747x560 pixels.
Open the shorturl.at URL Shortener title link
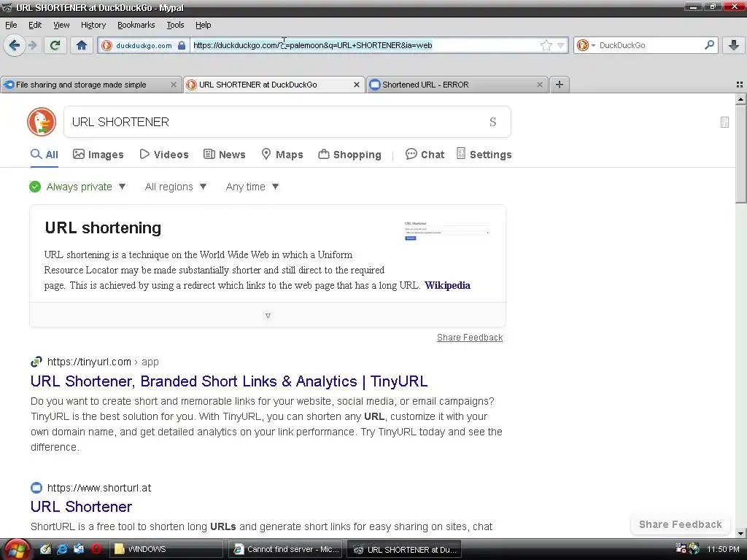click(x=82, y=507)
